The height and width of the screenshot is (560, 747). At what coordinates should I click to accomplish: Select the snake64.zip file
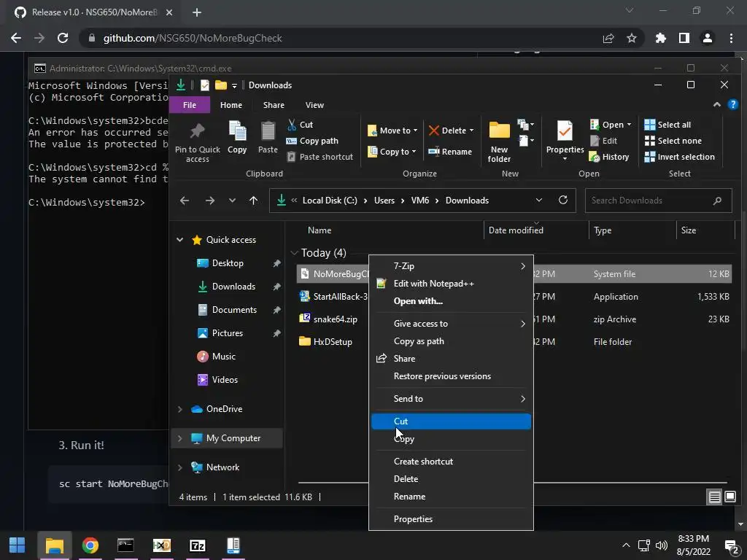click(335, 319)
